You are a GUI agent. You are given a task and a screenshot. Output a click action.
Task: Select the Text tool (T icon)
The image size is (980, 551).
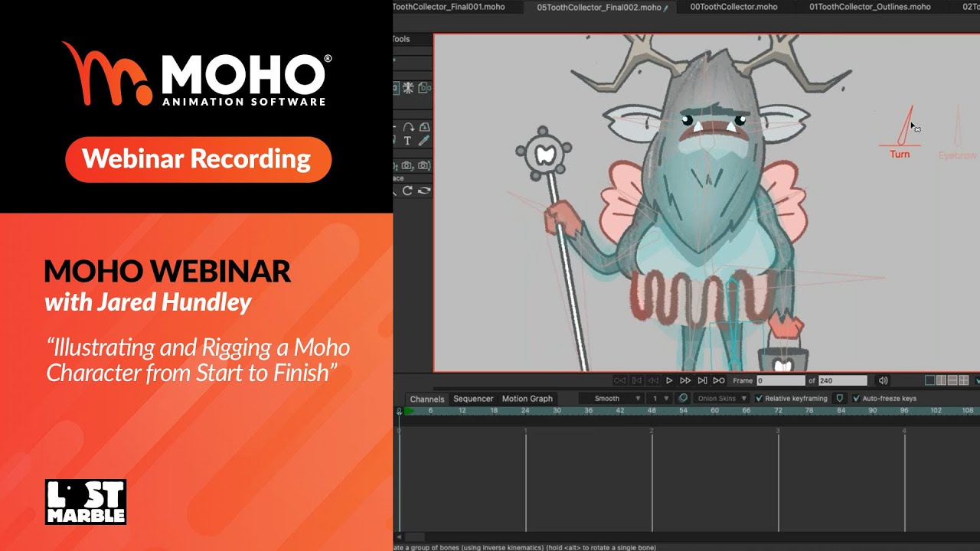point(407,141)
